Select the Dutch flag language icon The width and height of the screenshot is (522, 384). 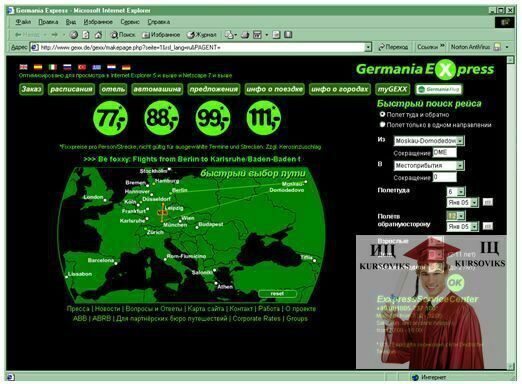tap(111, 67)
